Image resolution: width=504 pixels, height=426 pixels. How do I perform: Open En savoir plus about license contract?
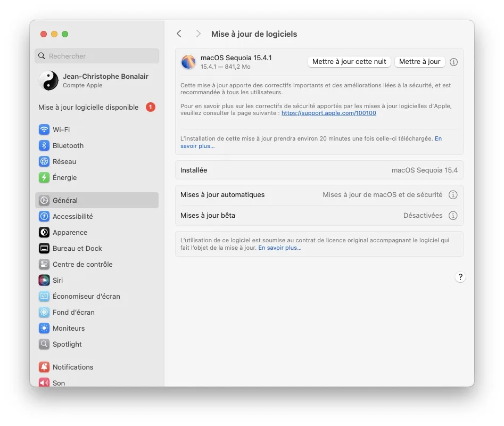pos(279,248)
